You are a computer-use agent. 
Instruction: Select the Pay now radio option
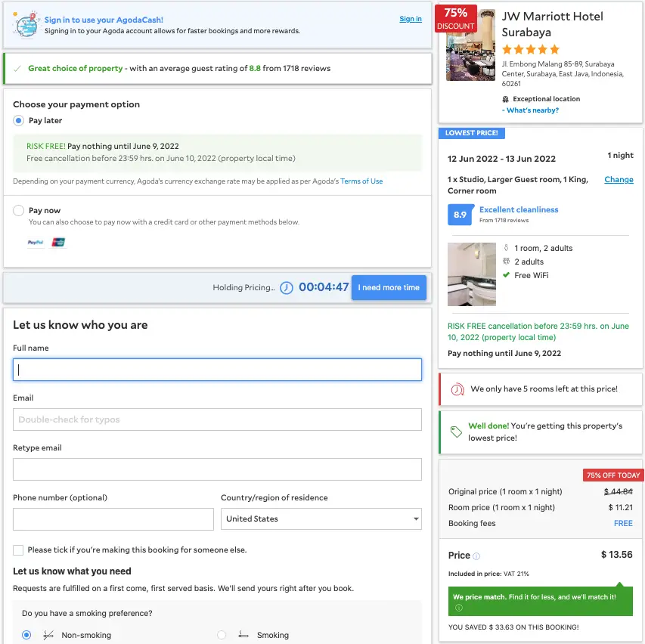click(19, 211)
